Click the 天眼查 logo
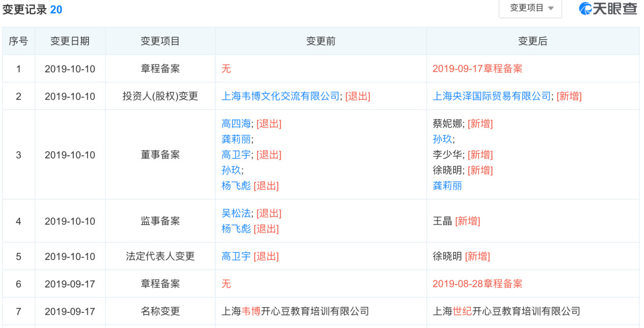644x328 pixels. [608, 8]
